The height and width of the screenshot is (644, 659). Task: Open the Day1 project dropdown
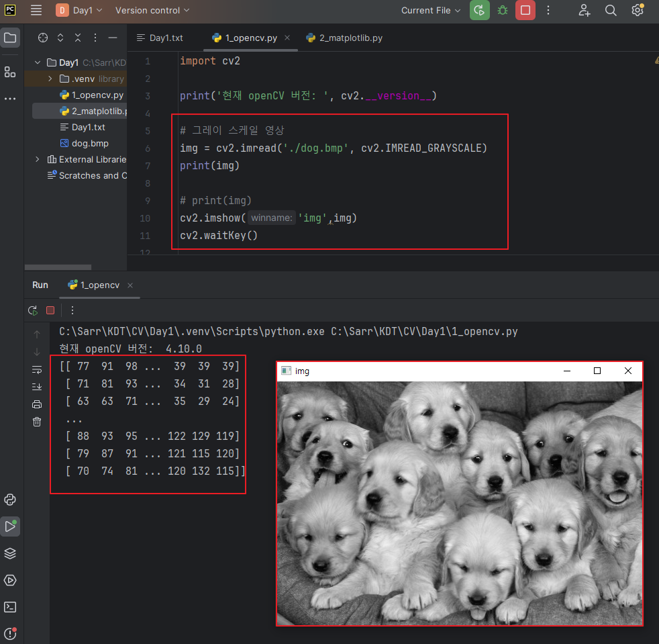tap(79, 10)
